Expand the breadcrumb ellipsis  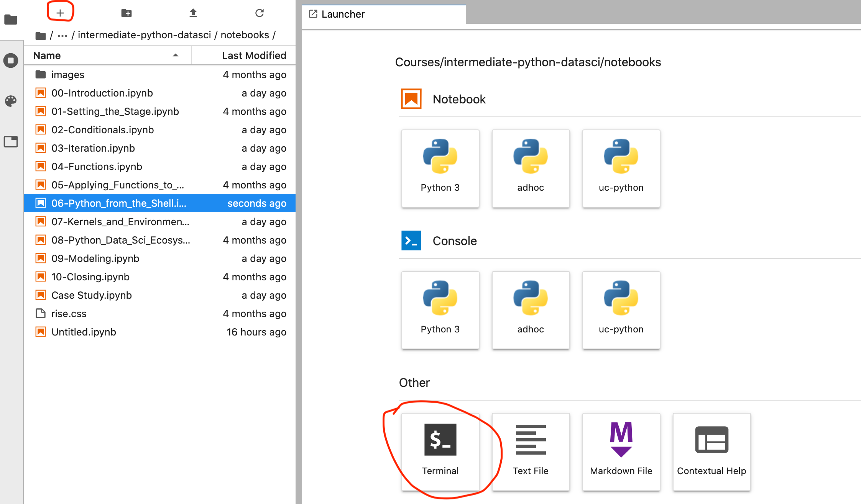(62, 36)
